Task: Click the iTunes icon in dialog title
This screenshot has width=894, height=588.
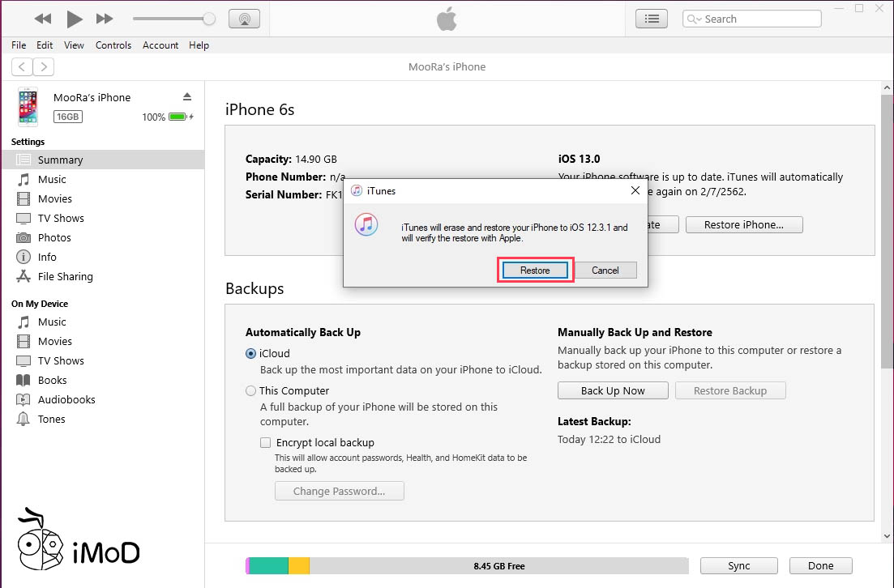Action: 357,191
